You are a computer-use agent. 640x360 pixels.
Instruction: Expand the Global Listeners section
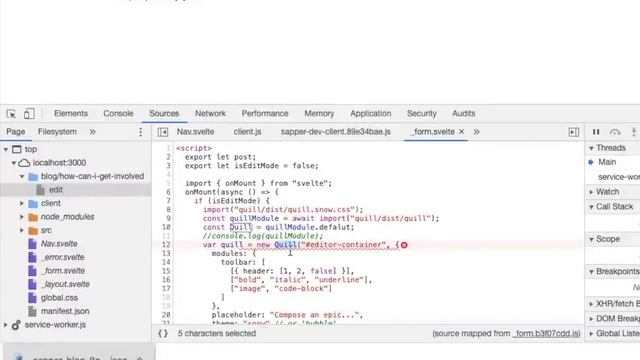pos(591,333)
